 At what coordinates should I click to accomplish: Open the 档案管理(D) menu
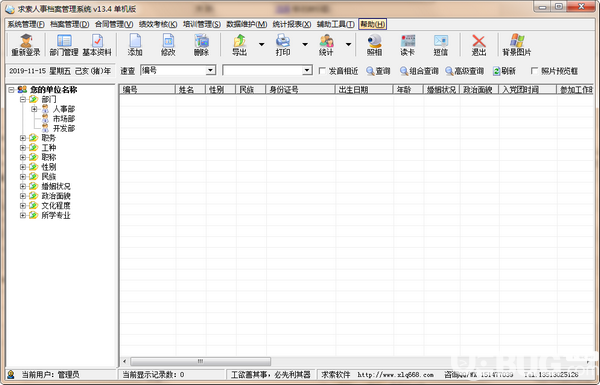coord(70,24)
